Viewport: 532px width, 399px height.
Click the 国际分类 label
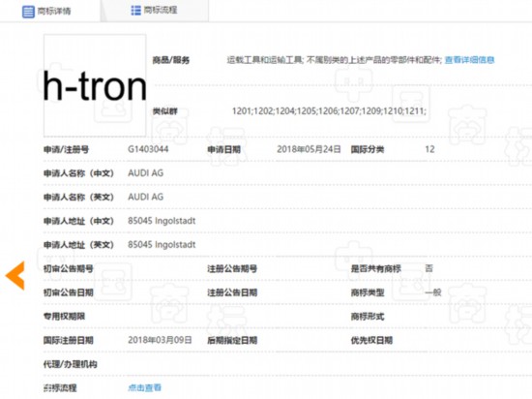point(368,149)
